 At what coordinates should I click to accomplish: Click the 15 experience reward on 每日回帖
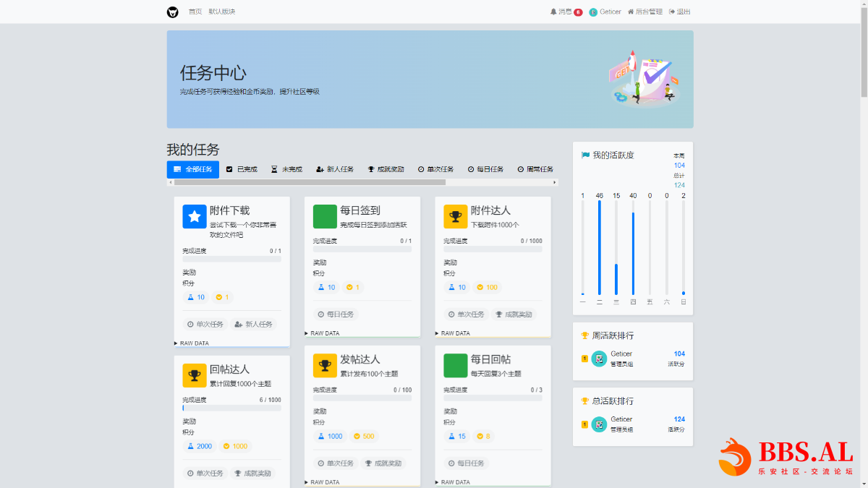457,436
